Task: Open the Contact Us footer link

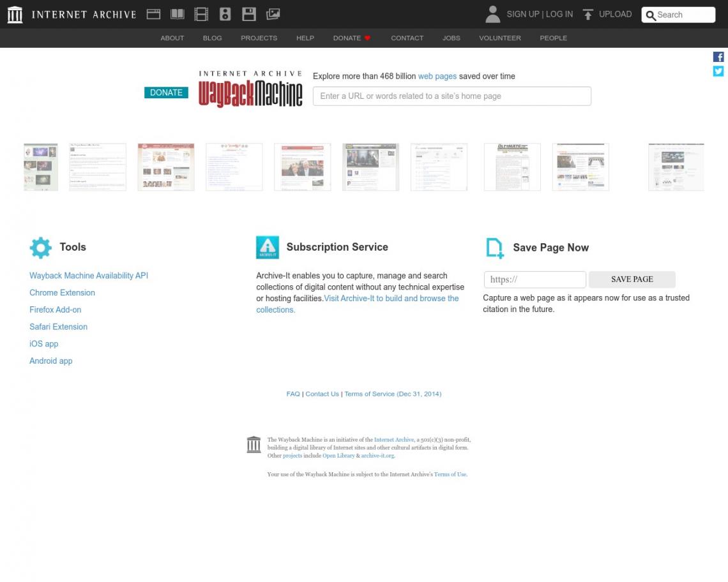Action: tap(322, 394)
